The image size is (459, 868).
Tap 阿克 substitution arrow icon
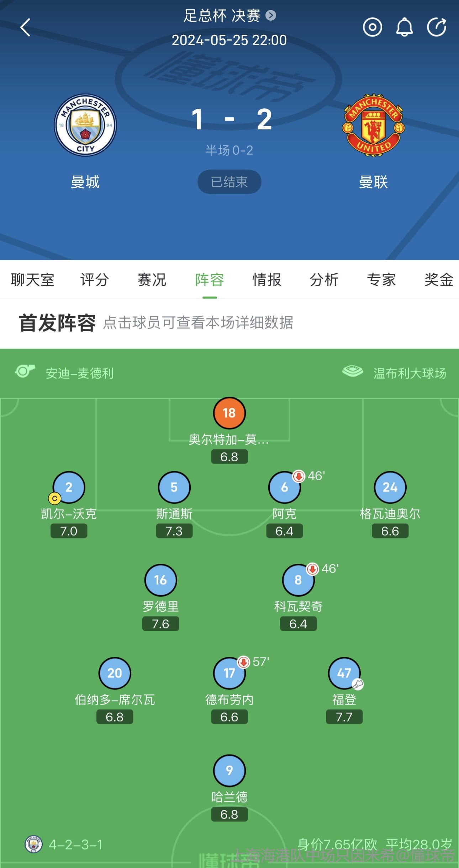click(299, 476)
